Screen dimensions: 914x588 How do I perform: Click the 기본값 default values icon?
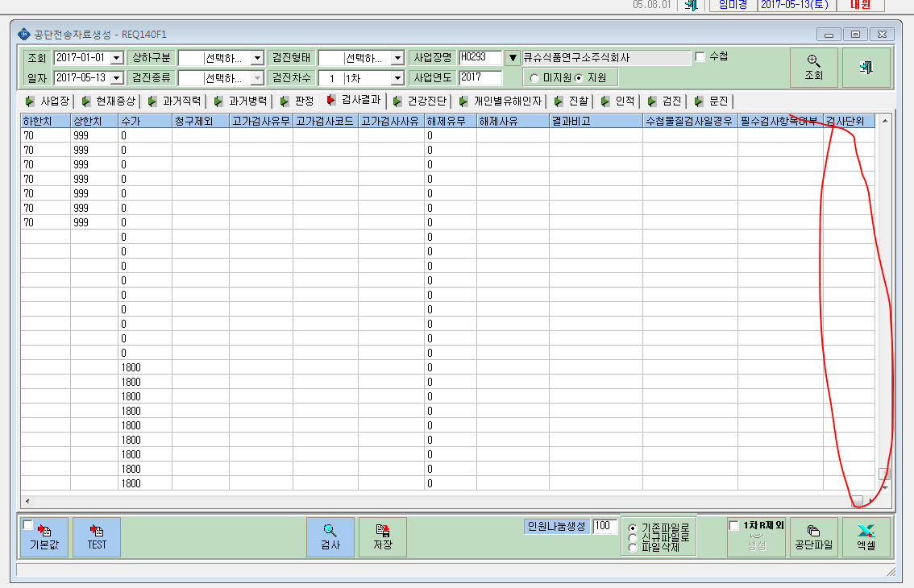(44, 536)
